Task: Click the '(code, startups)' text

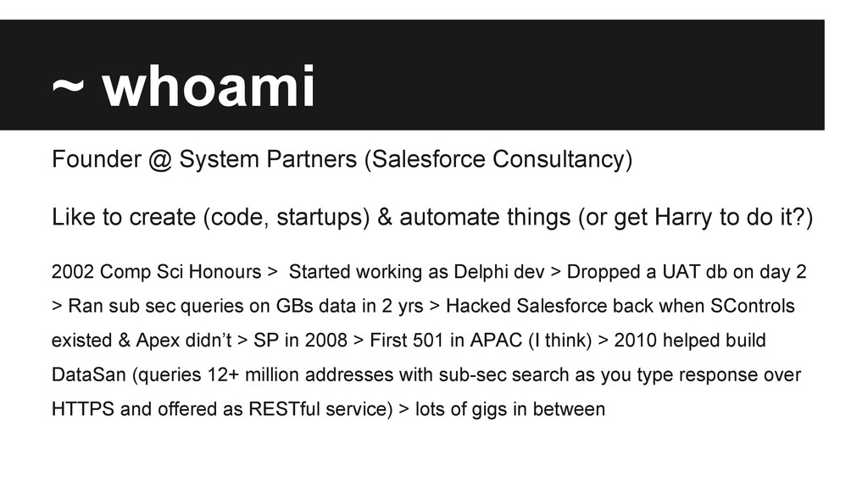Action: point(286,218)
